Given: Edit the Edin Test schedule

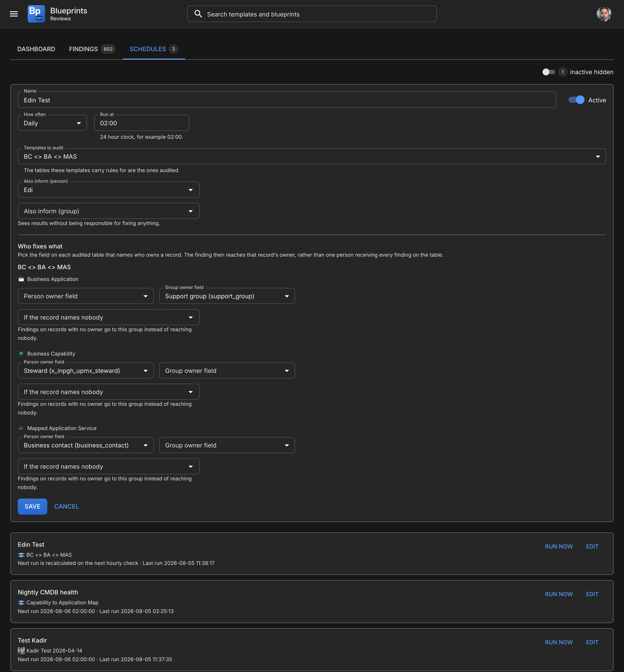Looking at the screenshot, I should (x=592, y=546).
